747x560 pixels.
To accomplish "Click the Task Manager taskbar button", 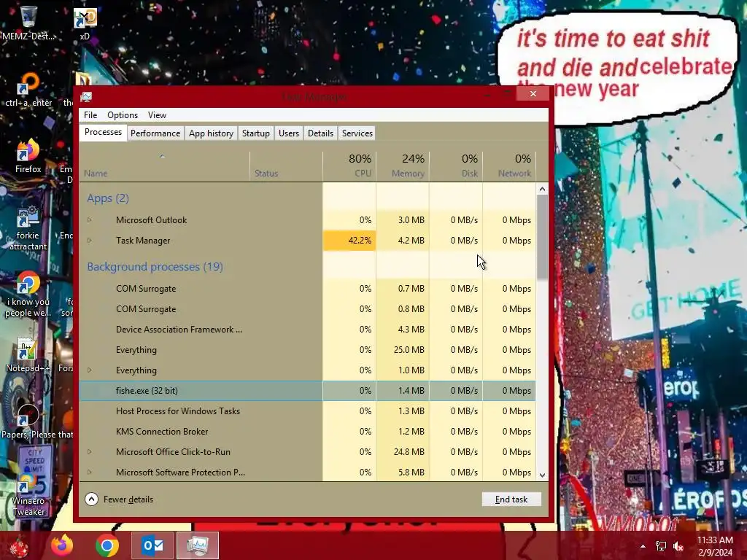I will tap(198, 545).
